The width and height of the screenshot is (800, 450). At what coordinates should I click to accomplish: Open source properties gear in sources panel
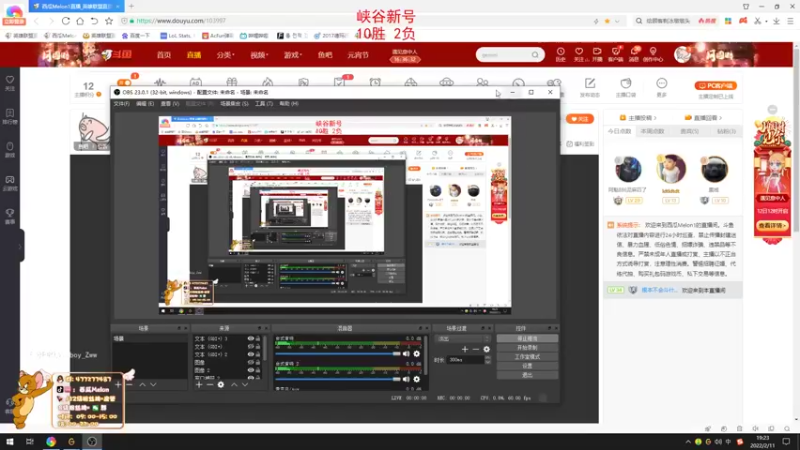coord(221,384)
